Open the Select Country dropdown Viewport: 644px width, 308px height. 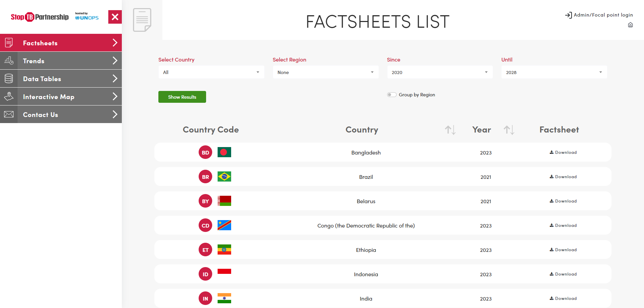[x=211, y=72]
